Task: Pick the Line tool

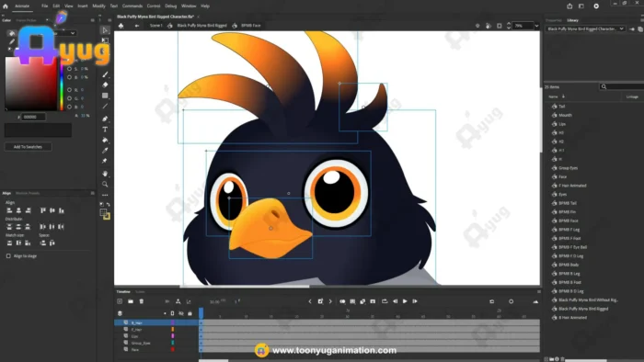Action: click(105, 107)
